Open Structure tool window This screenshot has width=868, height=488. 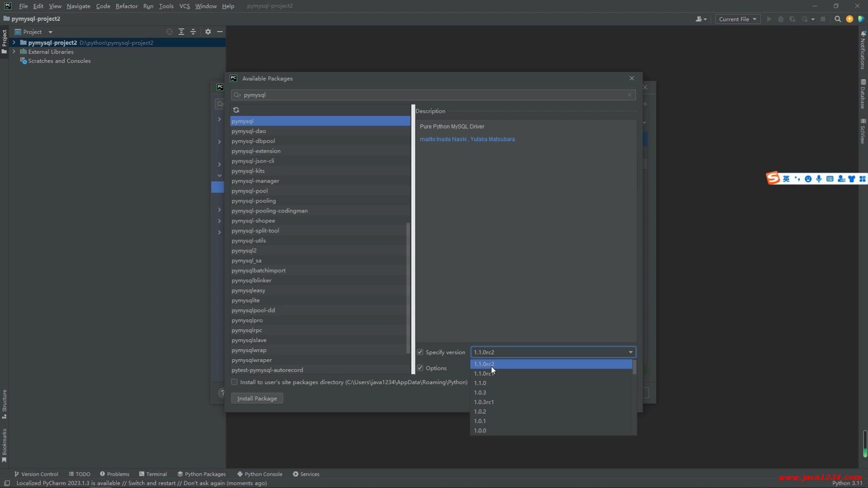[x=5, y=404]
